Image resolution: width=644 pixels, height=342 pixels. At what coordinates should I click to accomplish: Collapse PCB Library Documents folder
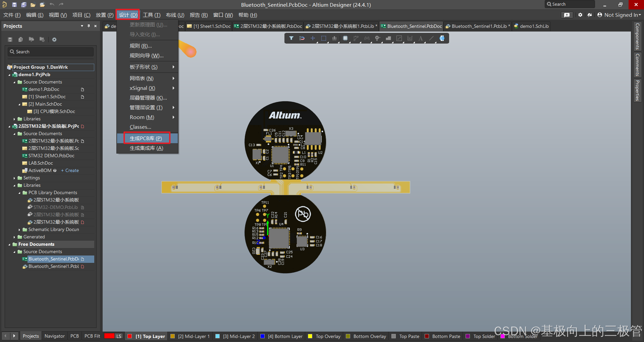(19, 193)
